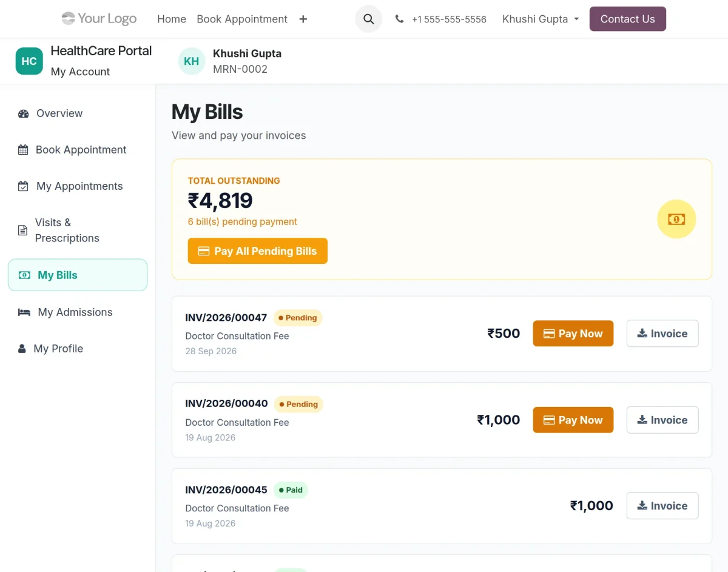Click the My Admissions bed icon
728x572 pixels.
24,312
